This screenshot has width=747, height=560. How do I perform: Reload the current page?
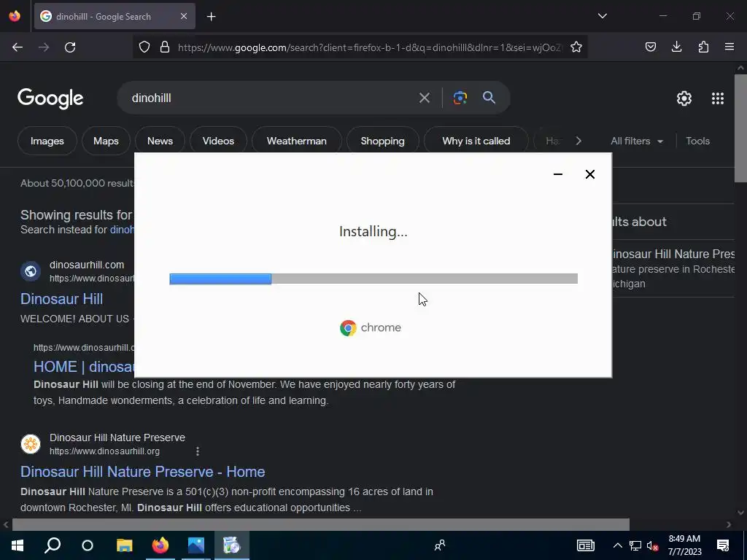(70, 47)
